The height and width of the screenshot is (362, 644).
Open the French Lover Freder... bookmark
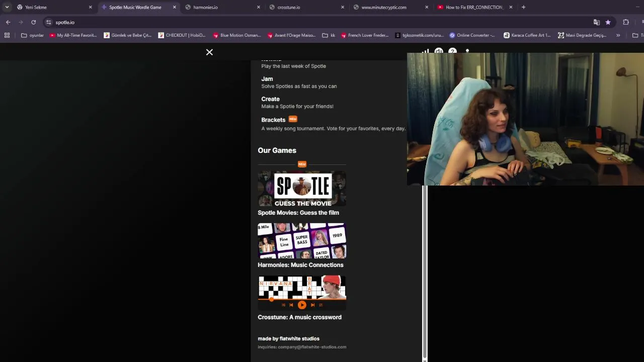(365, 35)
